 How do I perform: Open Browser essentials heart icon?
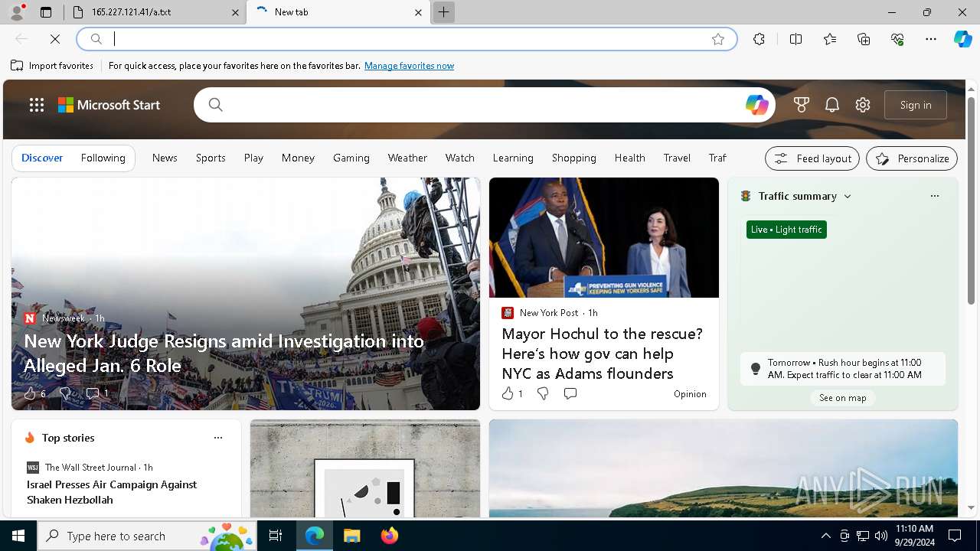click(x=897, y=39)
